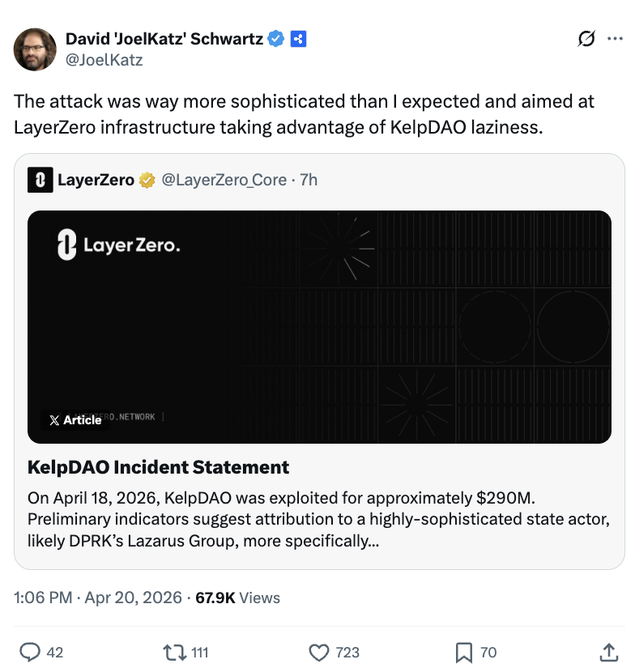Click David Schwartz's profile avatar

pyautogui.click(x=35, y=49)
